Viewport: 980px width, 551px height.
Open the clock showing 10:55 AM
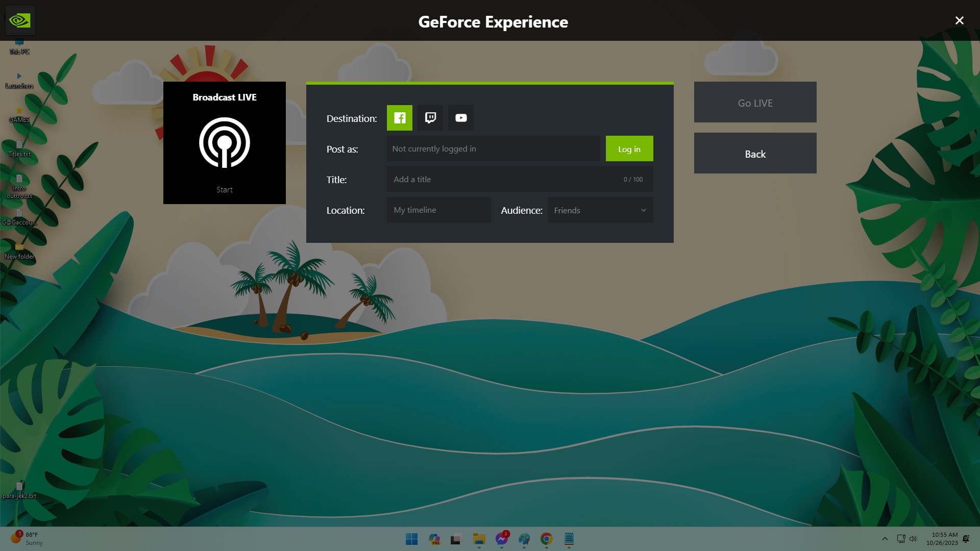click(942, 539)
